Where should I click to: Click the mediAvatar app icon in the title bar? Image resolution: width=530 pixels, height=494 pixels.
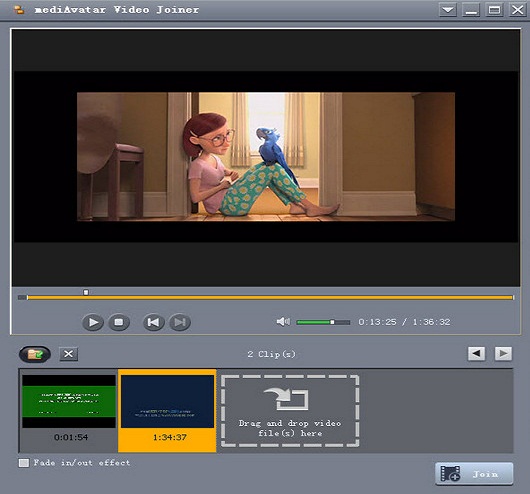[19, 10]
